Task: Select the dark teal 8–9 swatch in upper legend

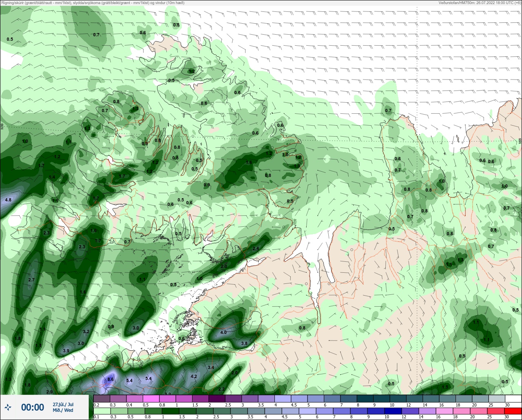Action: pos(365,398)
